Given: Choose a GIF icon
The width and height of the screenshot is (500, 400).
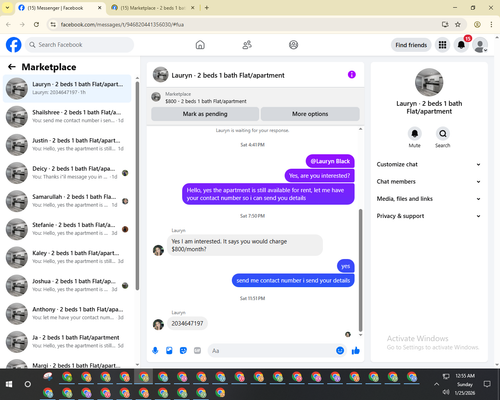Looking at the screenshot, I should (x=197, y=351).
